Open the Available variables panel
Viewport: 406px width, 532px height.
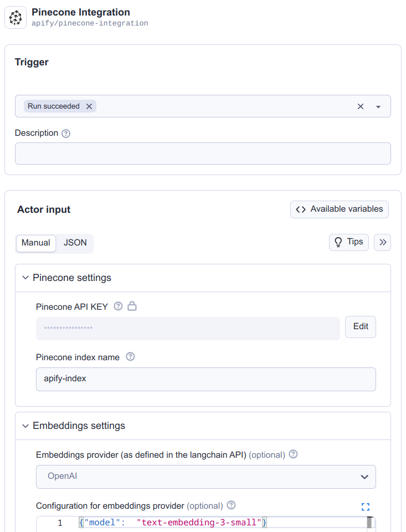[339, 209]
